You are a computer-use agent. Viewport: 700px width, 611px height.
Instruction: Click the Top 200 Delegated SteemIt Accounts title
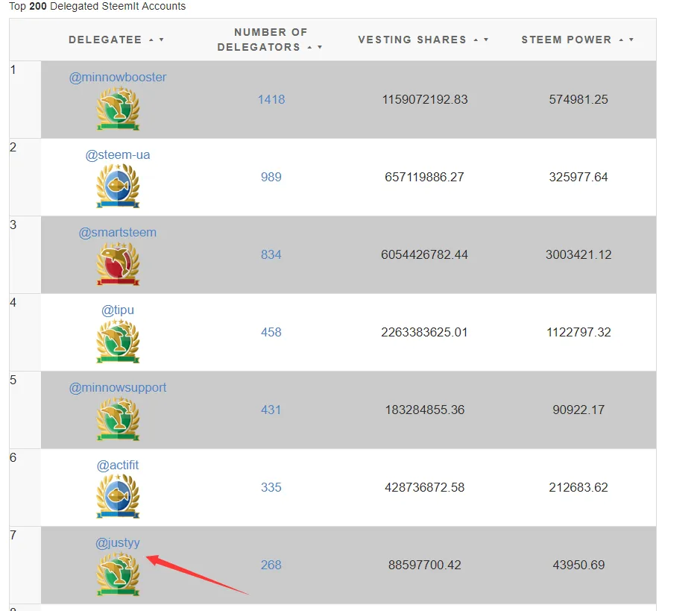point(98,6)
